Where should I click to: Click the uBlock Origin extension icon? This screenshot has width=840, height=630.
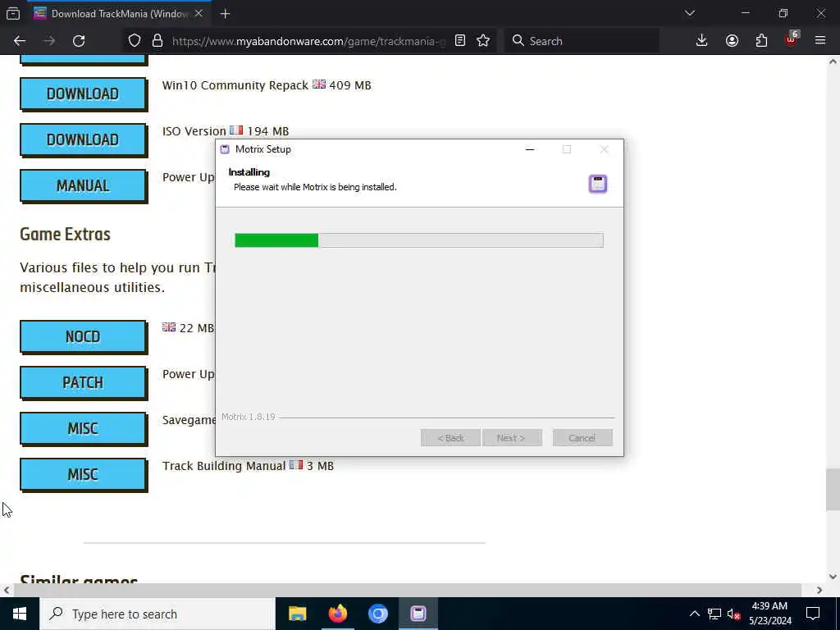792,39
